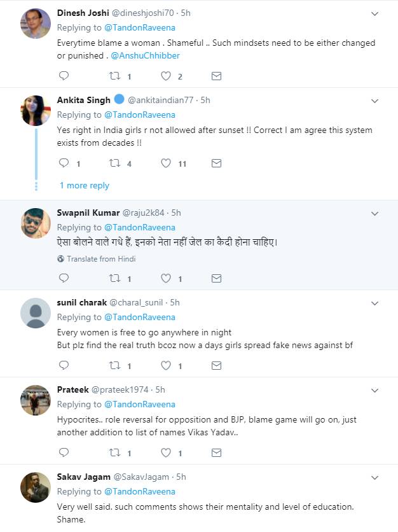Toggle like on Swapnil Kumar's tweet

166,279
